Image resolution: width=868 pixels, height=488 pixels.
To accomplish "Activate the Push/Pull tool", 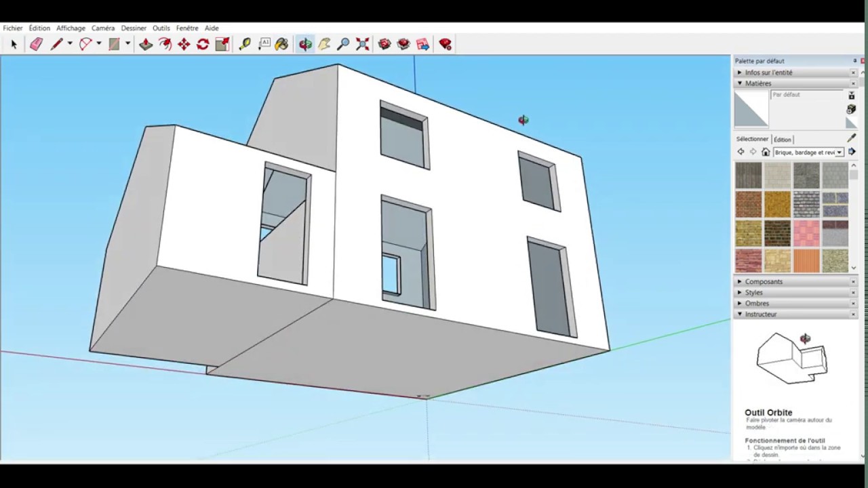I will pos(146,45).
